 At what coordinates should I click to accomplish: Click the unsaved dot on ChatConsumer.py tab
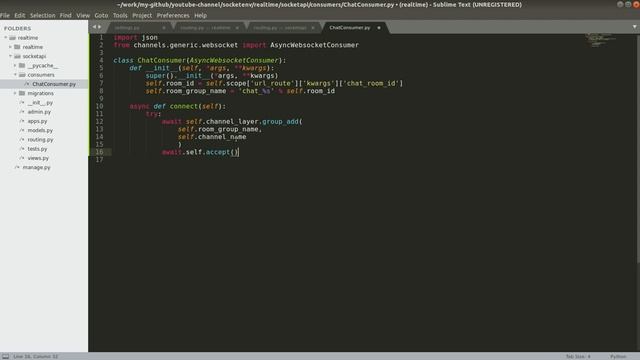[x=379, y=28]
